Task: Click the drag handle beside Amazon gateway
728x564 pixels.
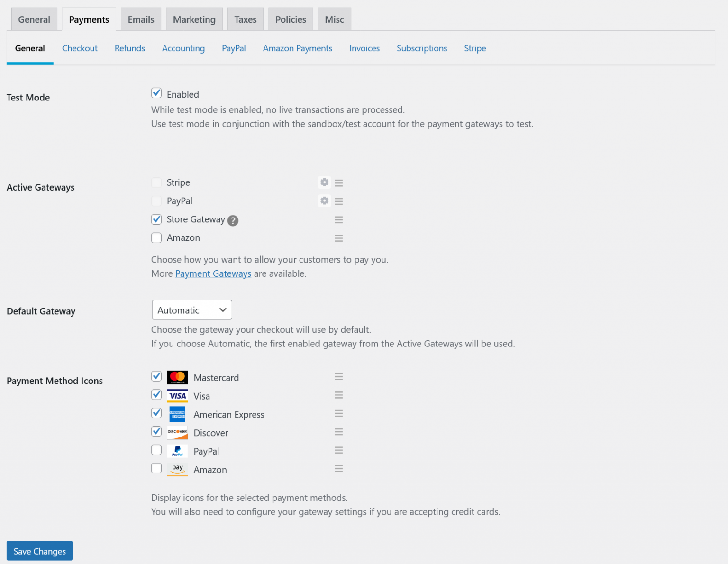Action: pyautogui.click(x=338, y=237)
